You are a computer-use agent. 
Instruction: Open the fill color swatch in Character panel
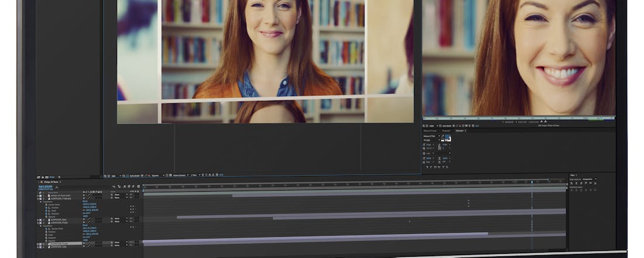coord(448,137)
